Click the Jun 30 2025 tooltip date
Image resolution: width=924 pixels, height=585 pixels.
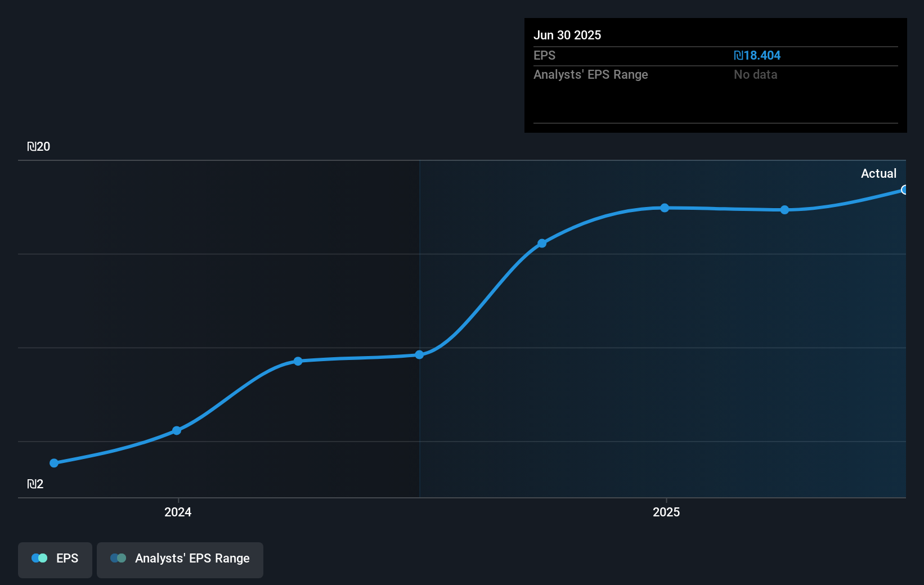coord(567,35)
